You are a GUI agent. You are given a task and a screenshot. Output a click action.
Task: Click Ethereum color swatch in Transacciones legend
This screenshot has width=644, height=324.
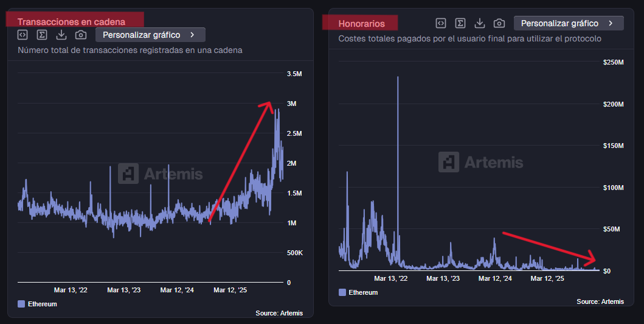(x=22, y=304)
